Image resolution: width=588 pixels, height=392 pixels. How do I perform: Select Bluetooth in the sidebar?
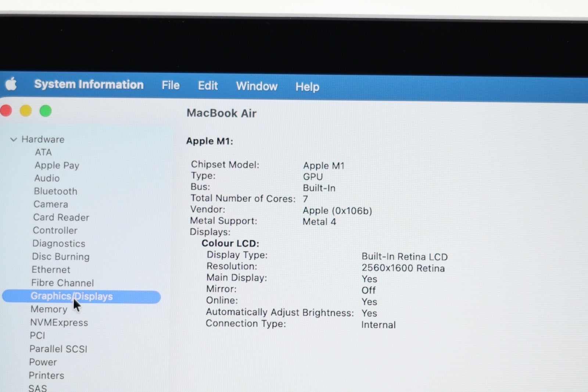click(x=55, y=191)
